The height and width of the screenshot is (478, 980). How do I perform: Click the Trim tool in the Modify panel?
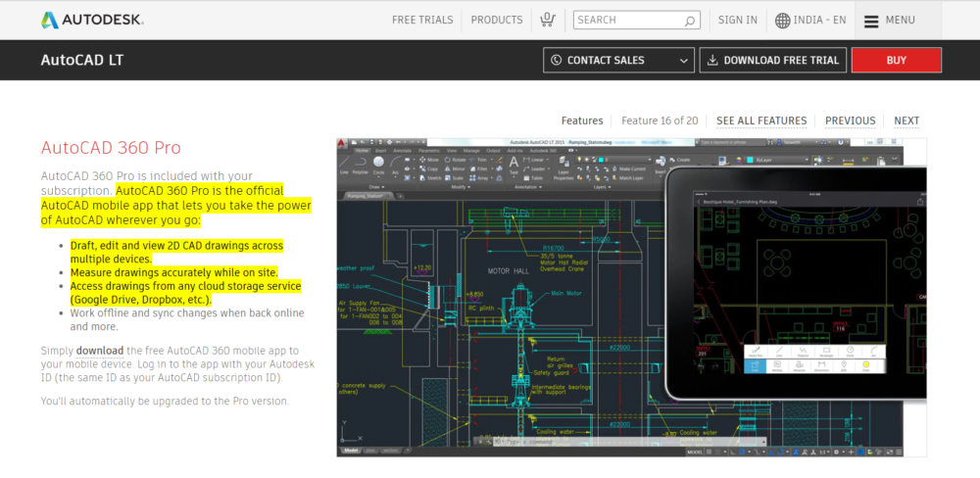[479, 160]
